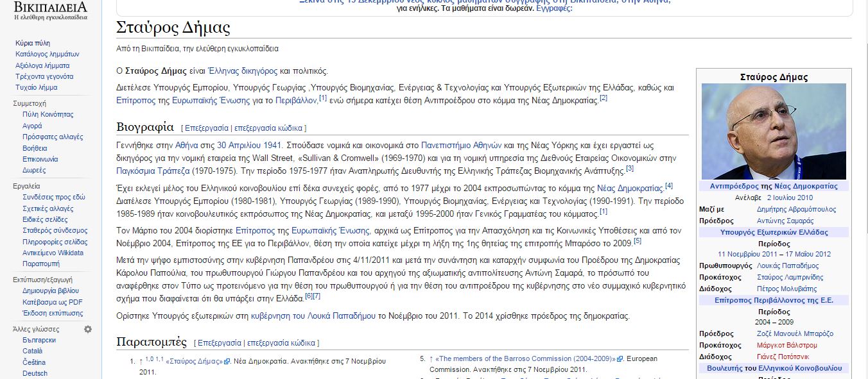Click the Εγγραφές link in banner

tap(553, 8)
